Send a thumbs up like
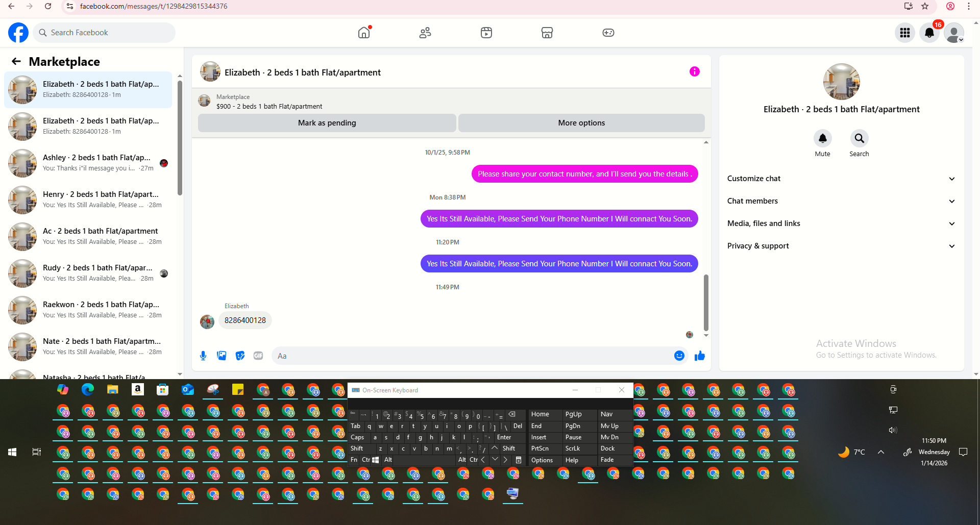This screenshot has width=980, height=525. [700, 356]
